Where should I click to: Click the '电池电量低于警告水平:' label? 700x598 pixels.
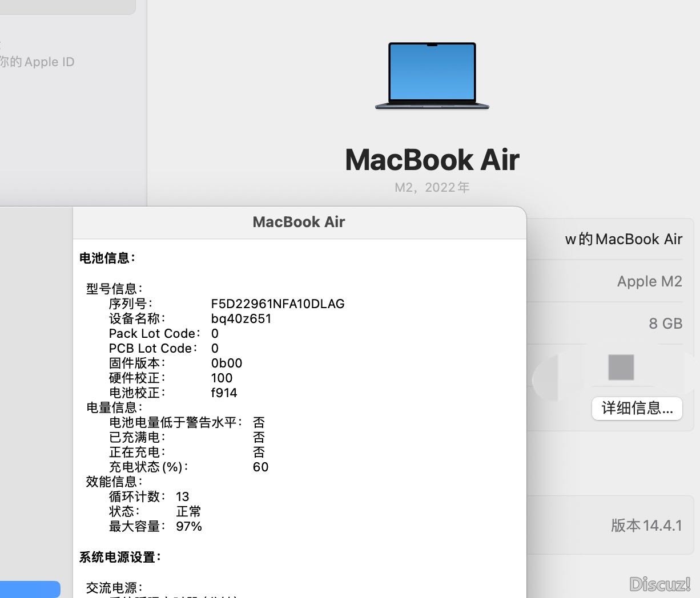tap(176, 422)
